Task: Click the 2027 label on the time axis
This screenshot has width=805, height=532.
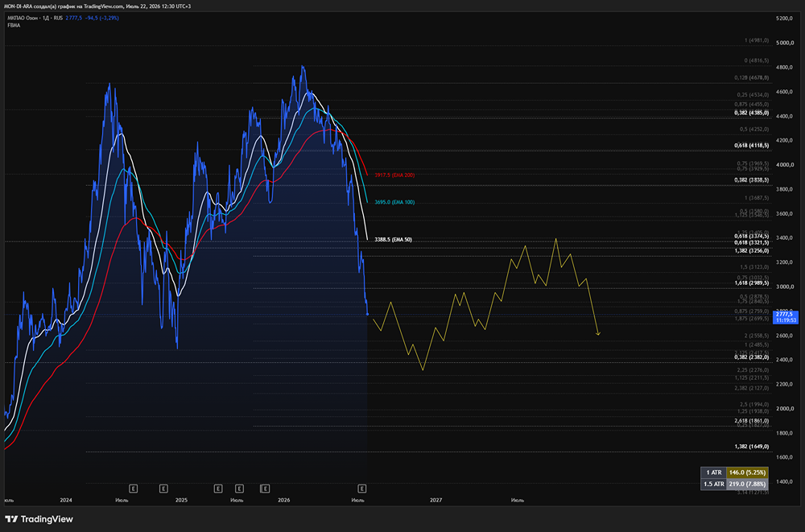Action: click(x=436, y=500)
